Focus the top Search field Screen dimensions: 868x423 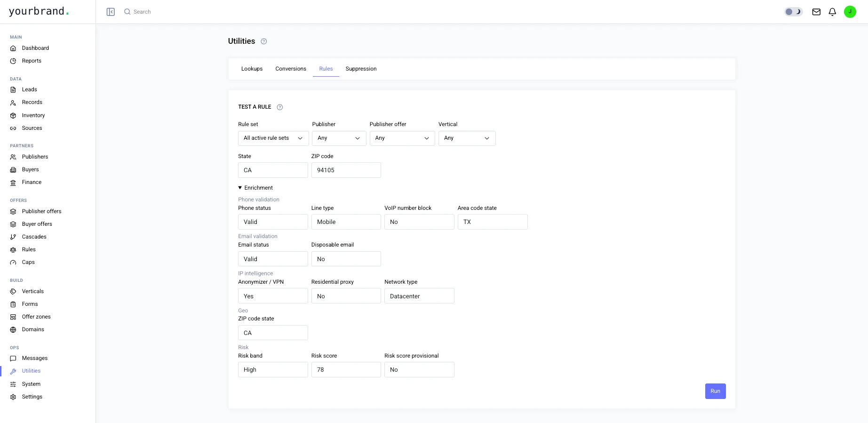tap(142, 12)
